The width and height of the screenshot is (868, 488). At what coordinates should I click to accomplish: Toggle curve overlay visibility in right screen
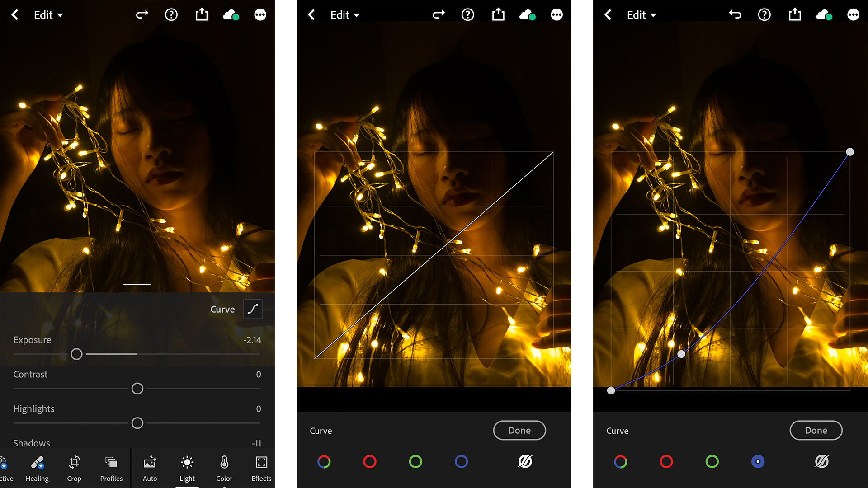821,461
